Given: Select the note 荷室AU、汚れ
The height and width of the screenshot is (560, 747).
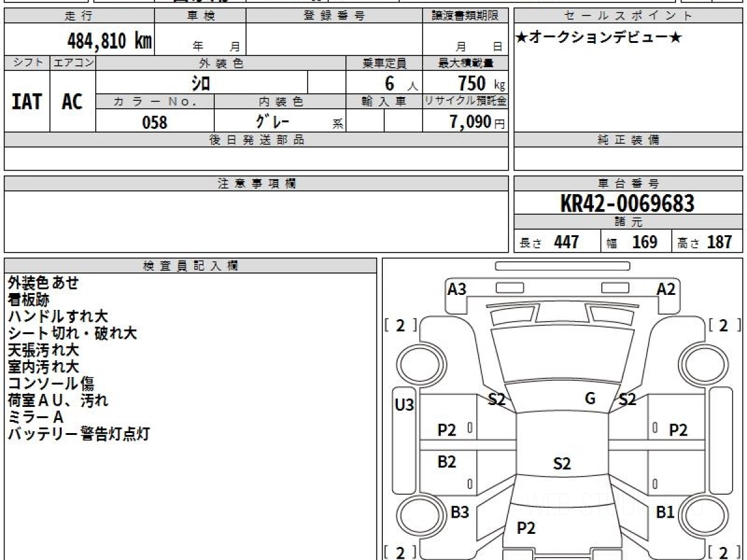Looking at the screenshot, I should 58,400.
